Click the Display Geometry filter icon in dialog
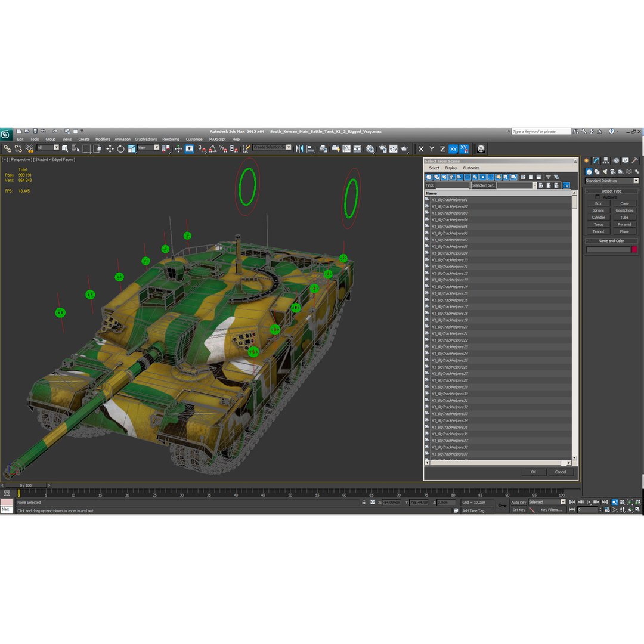Viewport: 644px width, 644px height. (x=429, y=177)
